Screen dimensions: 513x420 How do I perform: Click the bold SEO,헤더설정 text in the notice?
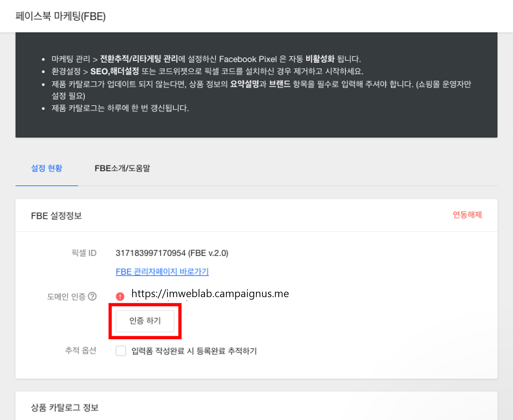click(x=115, y=71)
